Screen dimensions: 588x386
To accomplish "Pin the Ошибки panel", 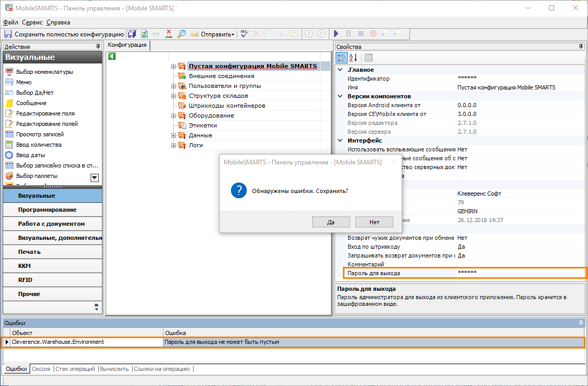I will [581, 323].
